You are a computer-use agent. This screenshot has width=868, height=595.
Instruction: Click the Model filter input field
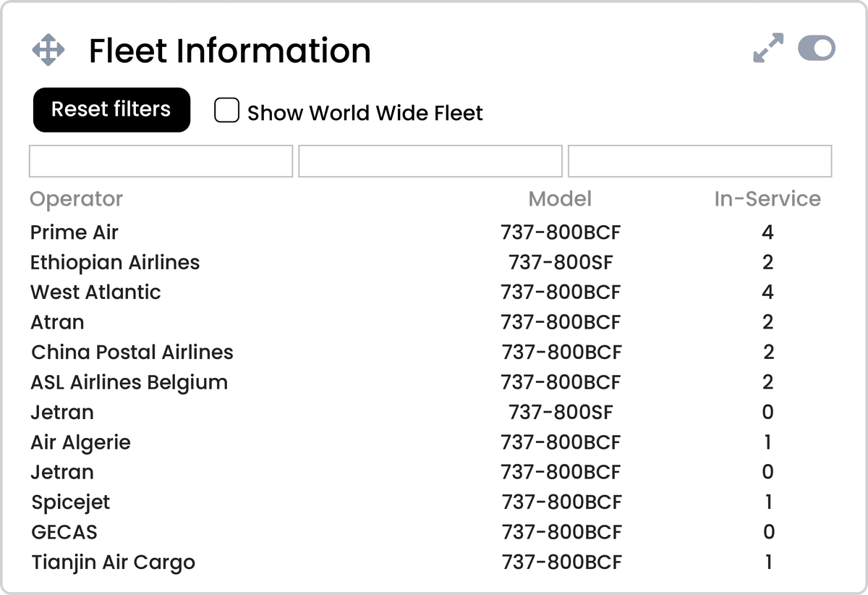point(430,161)
